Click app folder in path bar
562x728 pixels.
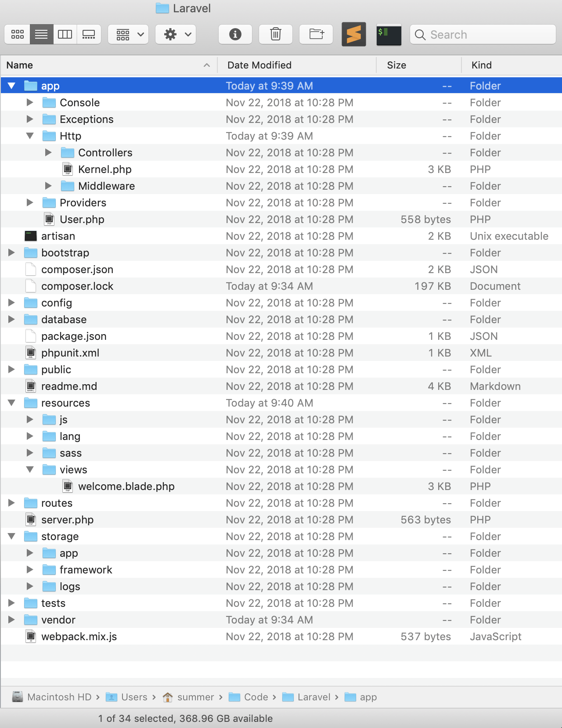click(x=361, y=697)
